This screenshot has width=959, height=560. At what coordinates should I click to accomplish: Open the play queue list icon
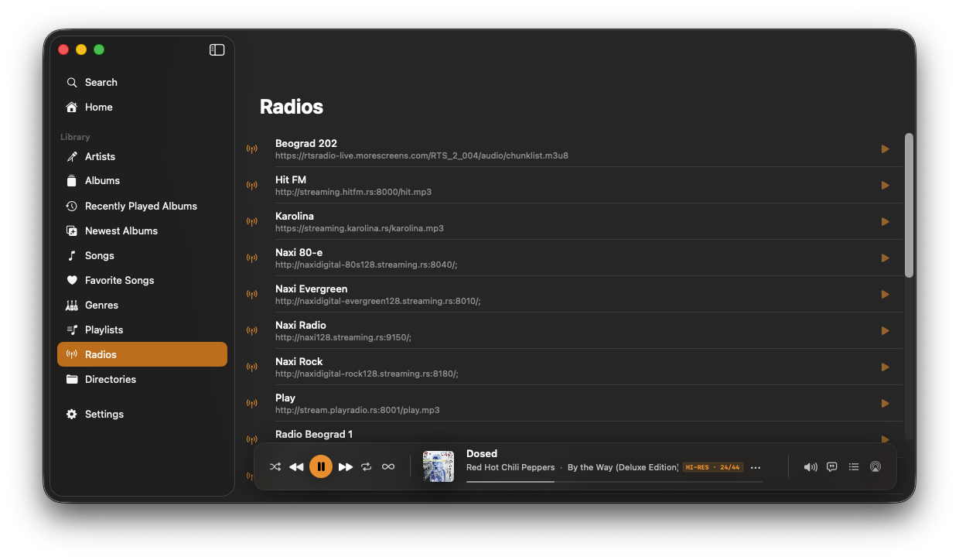(853, 466)
